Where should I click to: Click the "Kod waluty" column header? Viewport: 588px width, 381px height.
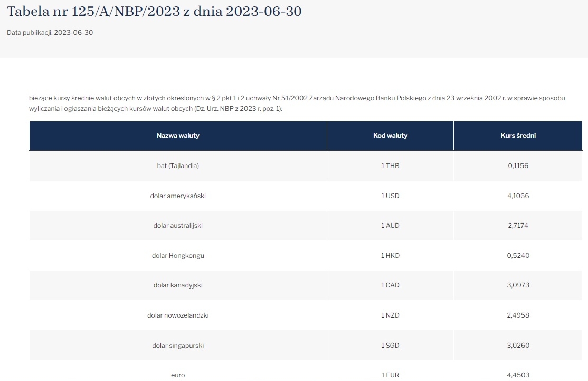pyautogui.click(x=390, y=136)
